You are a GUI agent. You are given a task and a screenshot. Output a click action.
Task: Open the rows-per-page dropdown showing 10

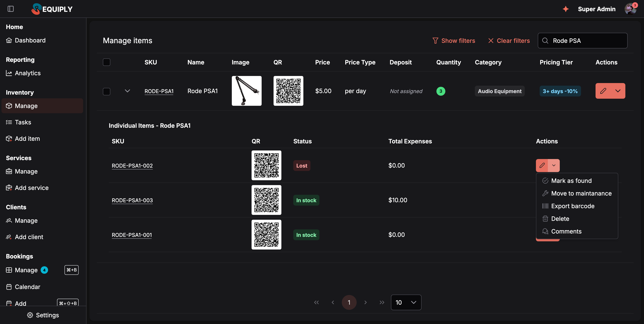click(406, 303)
